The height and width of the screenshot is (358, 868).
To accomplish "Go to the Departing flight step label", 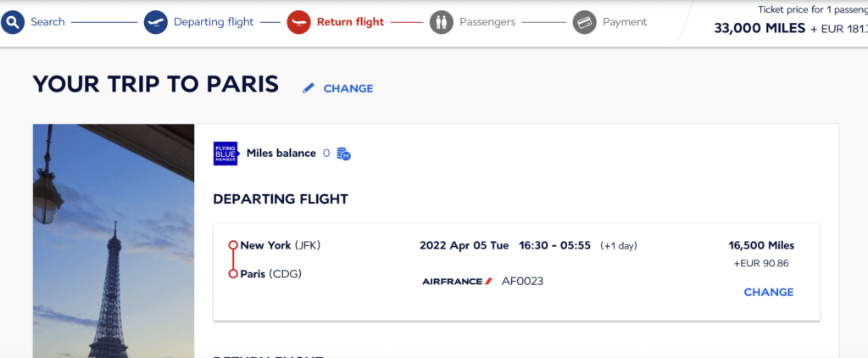I will pos(214,22).
